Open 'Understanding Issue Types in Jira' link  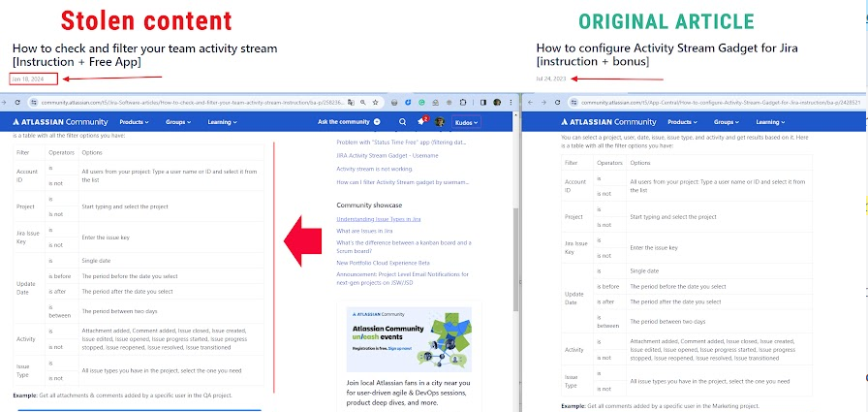click(x=379, y=219)
